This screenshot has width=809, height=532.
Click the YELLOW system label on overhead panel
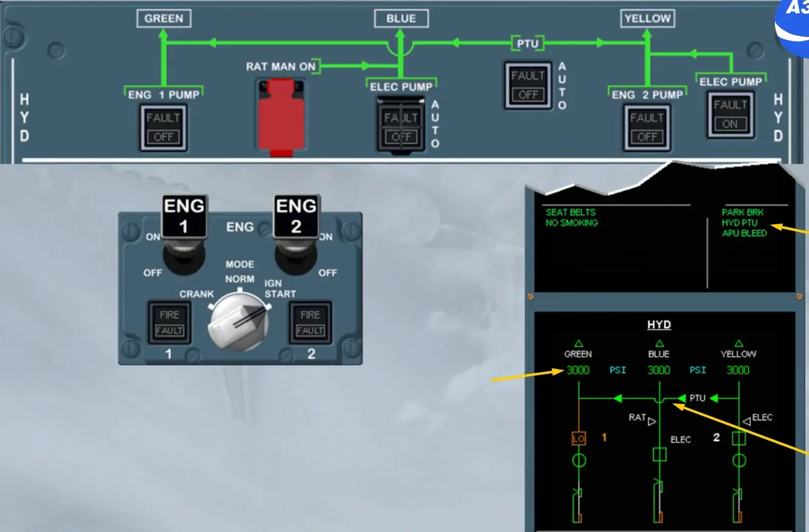[x=647, y=19]
